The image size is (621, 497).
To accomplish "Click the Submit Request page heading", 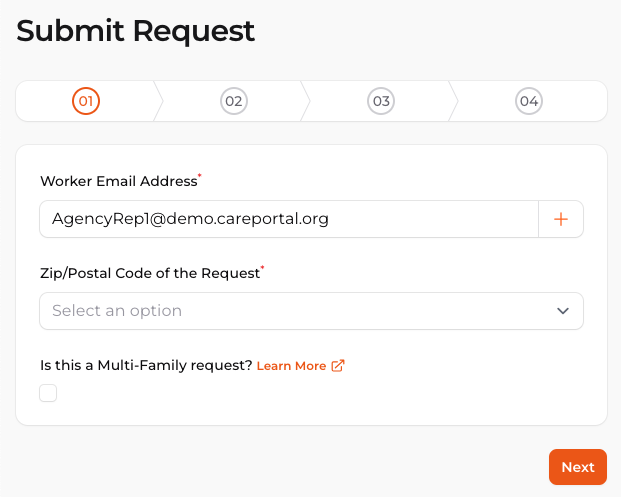I will tap(136, 31).
